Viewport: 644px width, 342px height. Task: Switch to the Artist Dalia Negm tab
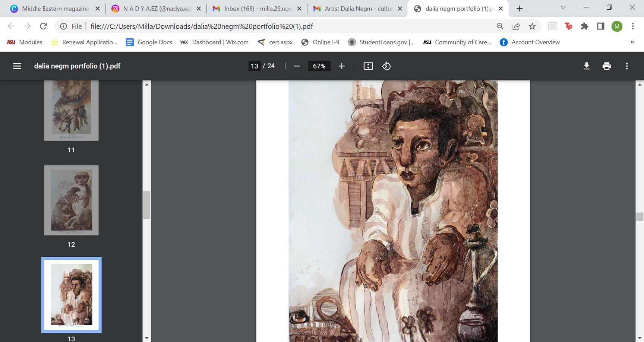[x=358, y=9]
